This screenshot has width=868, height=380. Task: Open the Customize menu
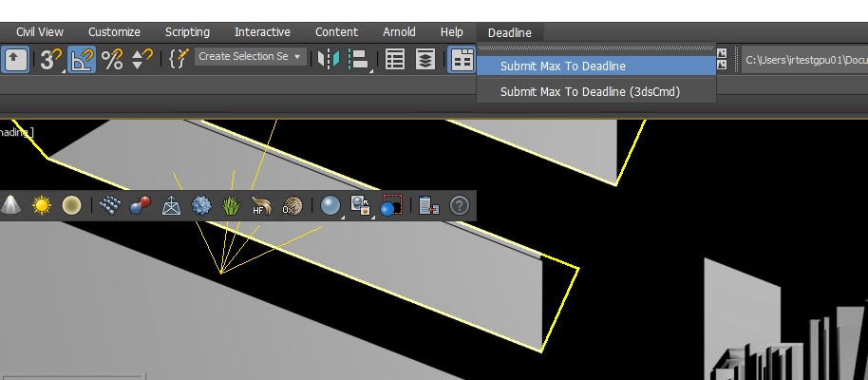(x=114, y=32)
